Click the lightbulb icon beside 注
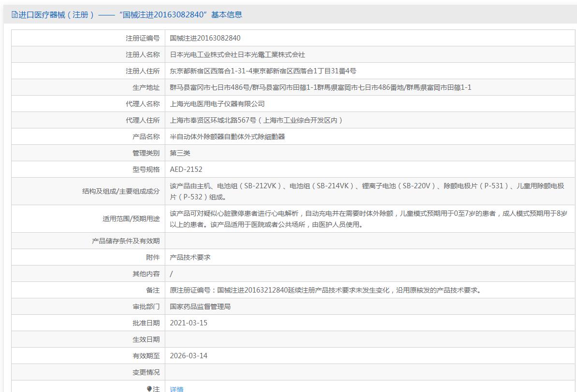This screenshot has width=577, height=392. tap(149, 389)
